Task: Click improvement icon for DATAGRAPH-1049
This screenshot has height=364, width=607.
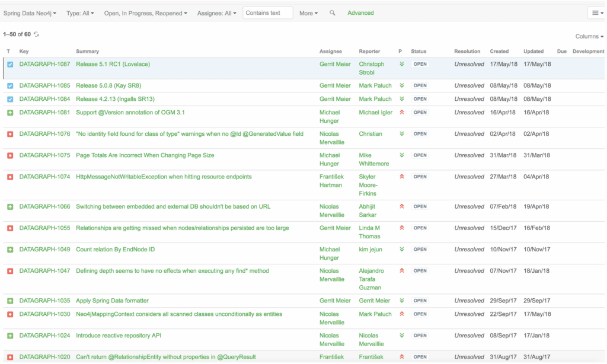Action: pos(10,250)
